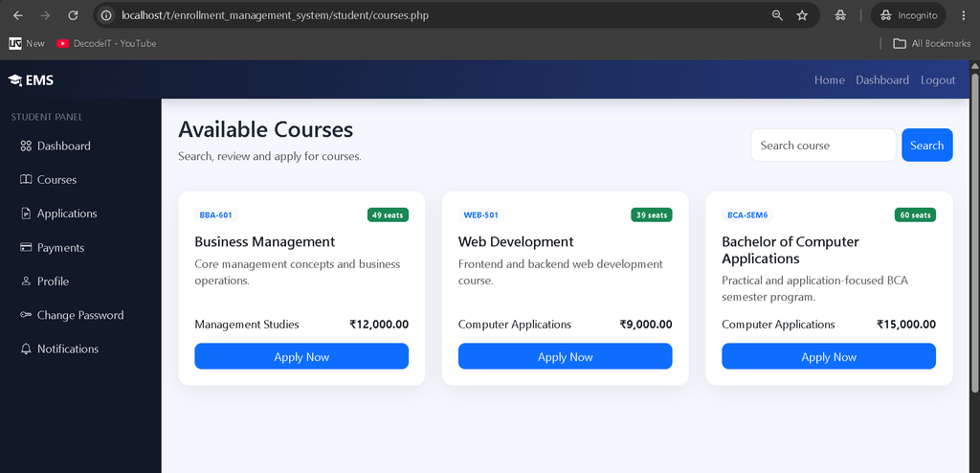Click the Payments card icon in sidebar

(26, 247)
